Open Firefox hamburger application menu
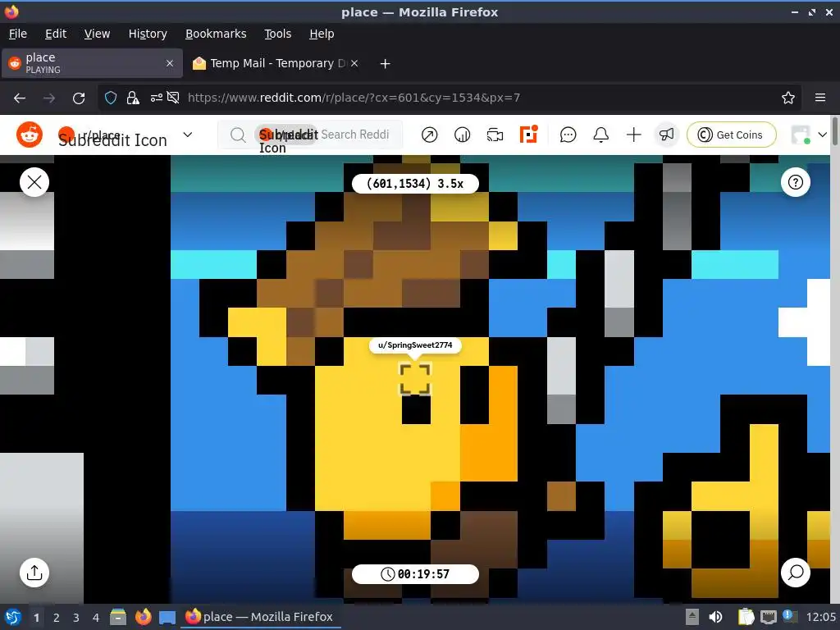This screenshot has height=630, width=840. point(819,98)
